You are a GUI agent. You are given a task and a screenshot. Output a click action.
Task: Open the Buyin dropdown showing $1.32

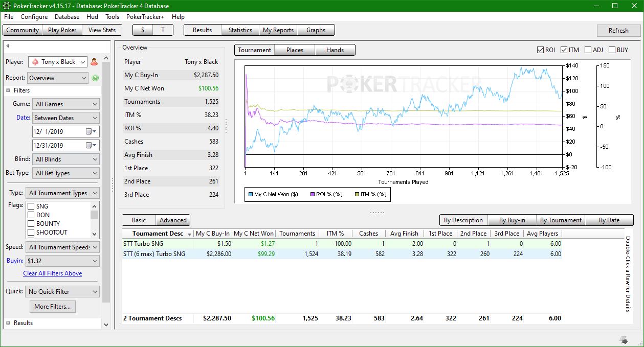coord(62,261)
